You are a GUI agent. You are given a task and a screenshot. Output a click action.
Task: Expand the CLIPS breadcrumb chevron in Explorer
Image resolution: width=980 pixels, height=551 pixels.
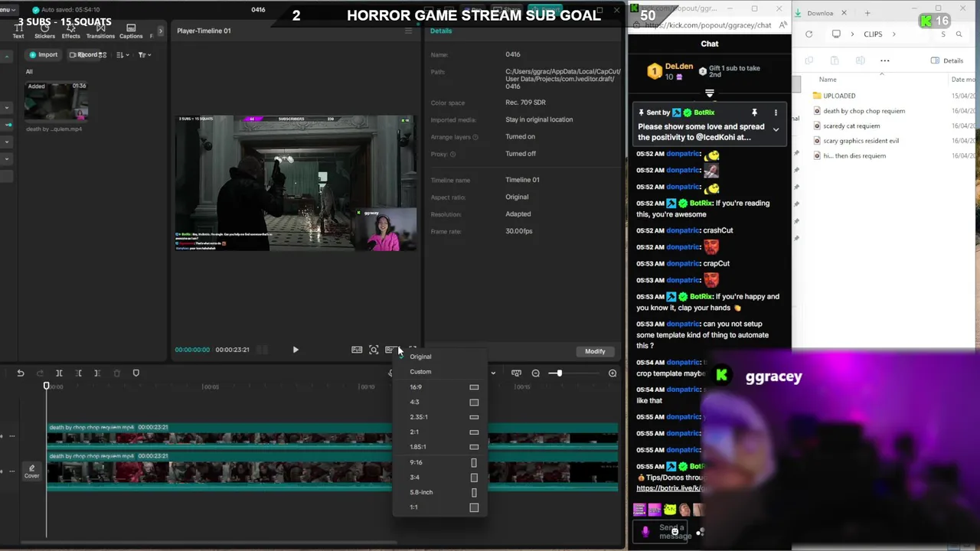pos(893,34)
